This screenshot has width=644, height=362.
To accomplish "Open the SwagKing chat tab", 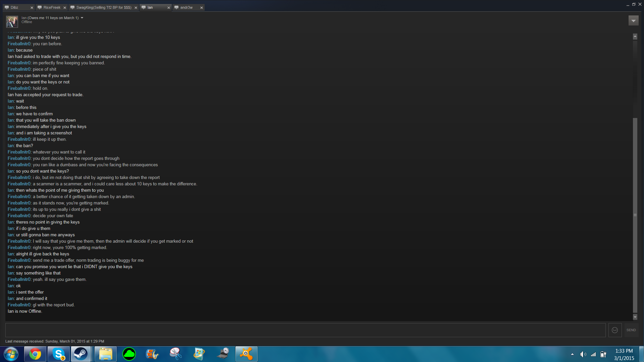I will point(103,7).
